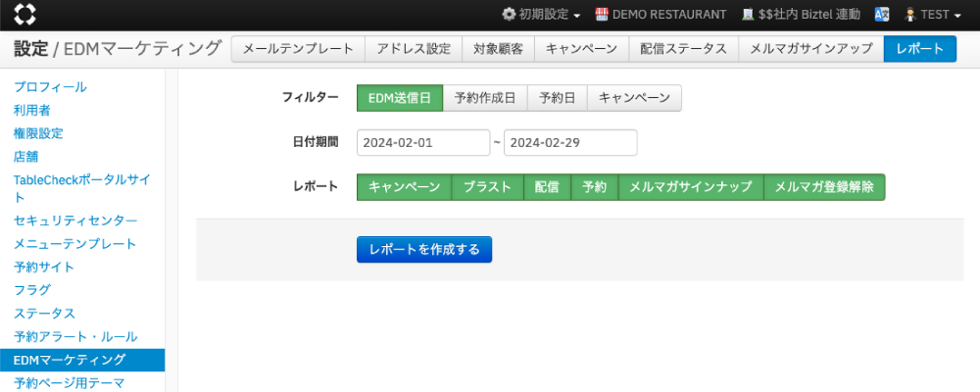Open プロフィール in the sidebar
The width and height of the screenshot is (980, 392).
(x=50, y=87)
